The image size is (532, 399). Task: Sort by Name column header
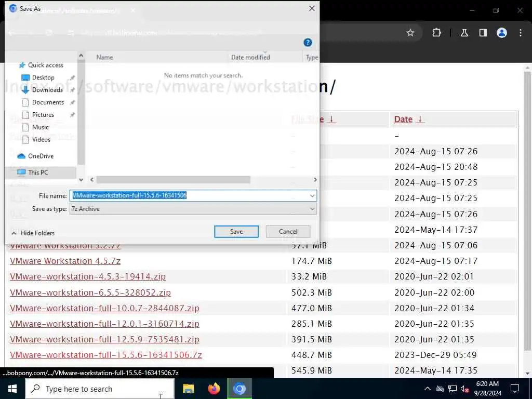104,57
